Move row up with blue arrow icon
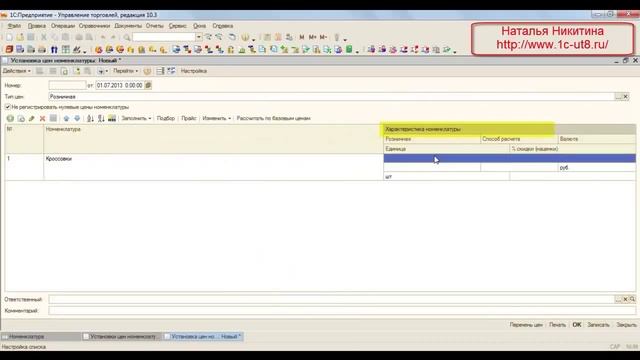This screenshot has width=640, height=360. point(66,118)
